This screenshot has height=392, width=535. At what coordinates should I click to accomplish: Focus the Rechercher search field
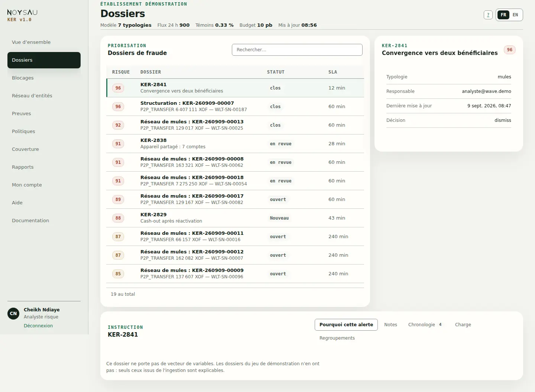[297, 50]
